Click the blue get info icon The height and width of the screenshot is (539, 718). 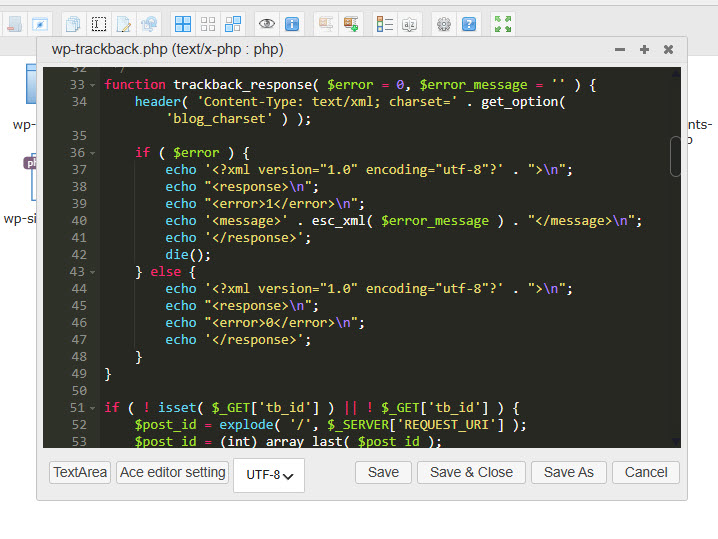(292, 24)
